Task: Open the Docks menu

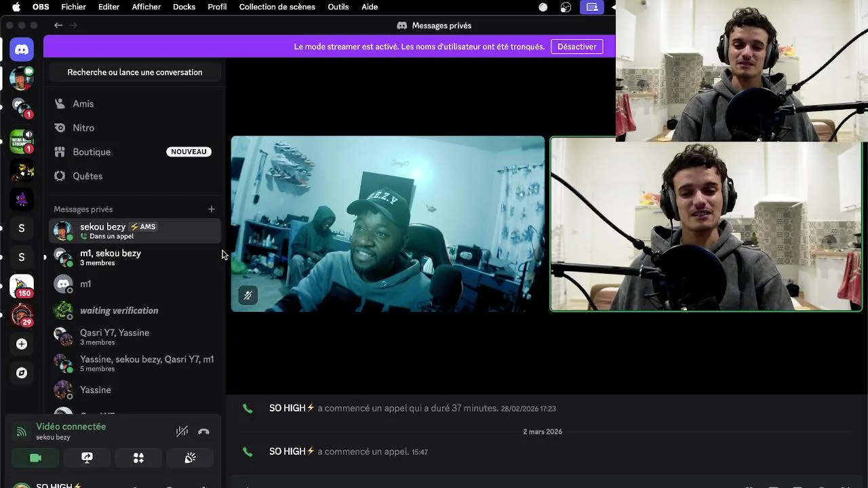Action: 184,7
